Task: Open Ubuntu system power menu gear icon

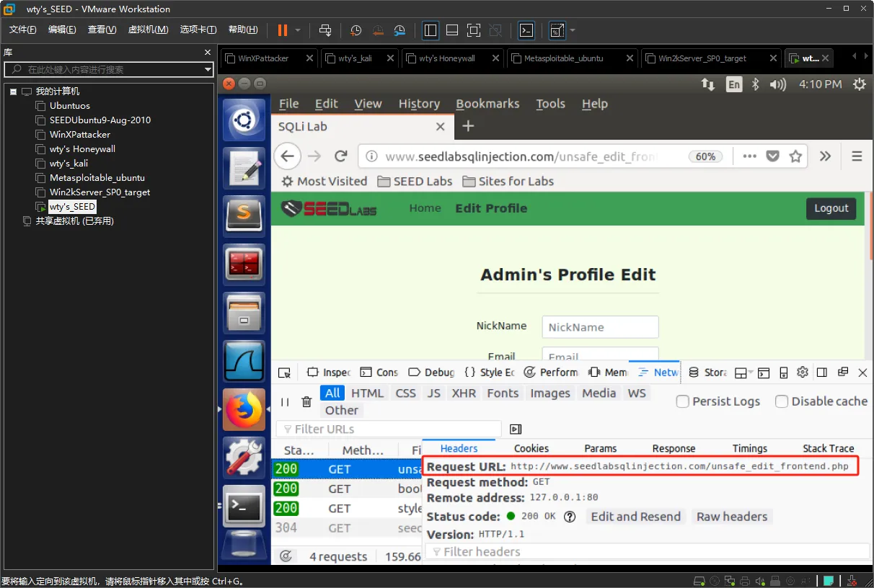Action: coord(859,84)
